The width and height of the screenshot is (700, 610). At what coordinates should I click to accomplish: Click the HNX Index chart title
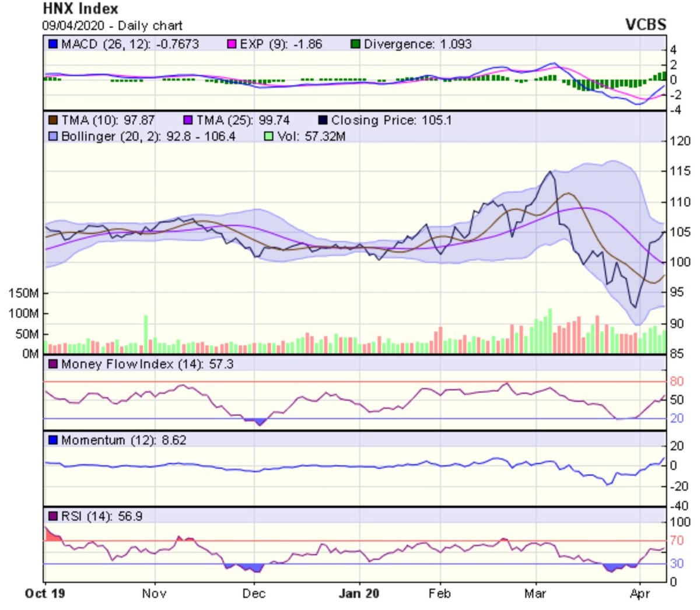(80, 9)
